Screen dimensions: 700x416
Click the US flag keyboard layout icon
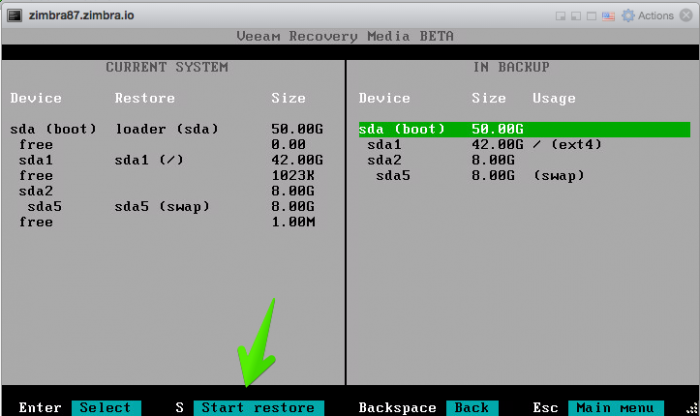coord(608,17)
